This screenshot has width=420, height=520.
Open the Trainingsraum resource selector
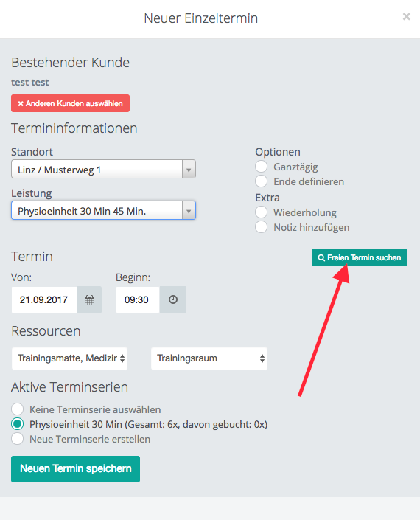209,358
